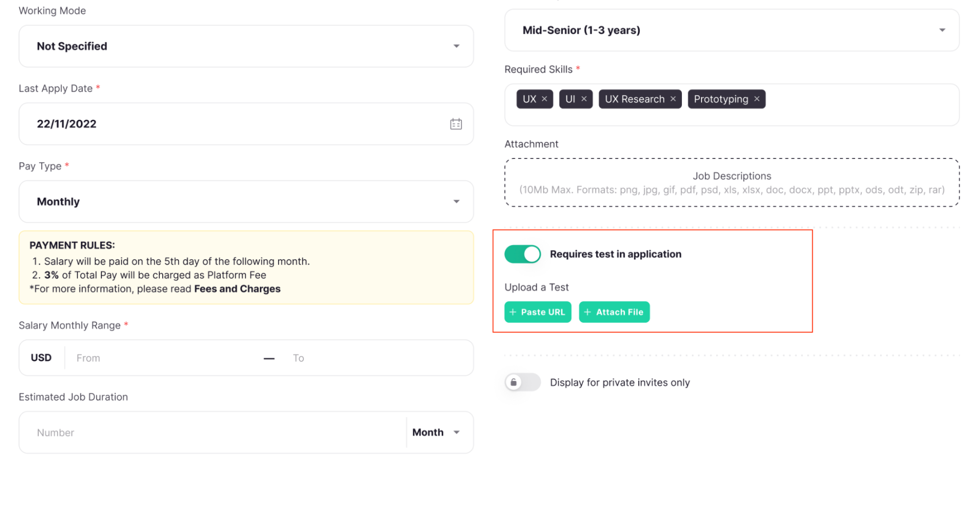Open the Last Apply Date calendar icon
Viewport: 980px width, 515px height.
456,124
